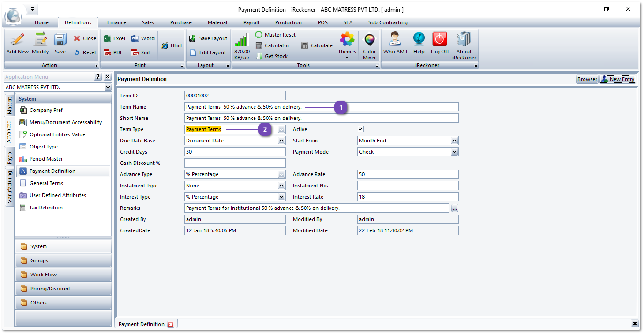Open the Payroll ribbon tab
644x334 pixels.
click(x=251, y=22)
